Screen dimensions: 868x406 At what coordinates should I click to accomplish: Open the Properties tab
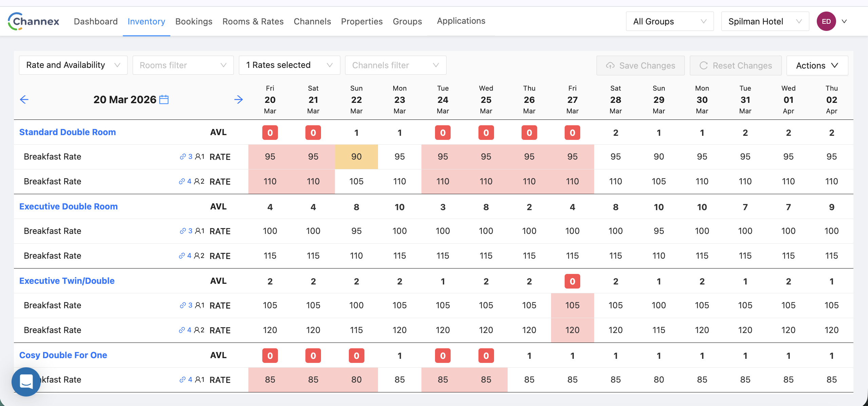[x=362, y=21]
